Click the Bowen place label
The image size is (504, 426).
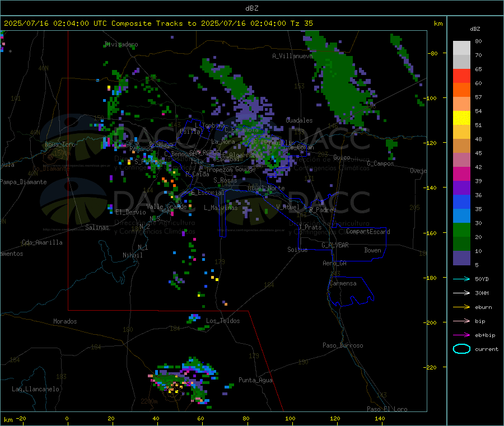click(x=372, y=250)
